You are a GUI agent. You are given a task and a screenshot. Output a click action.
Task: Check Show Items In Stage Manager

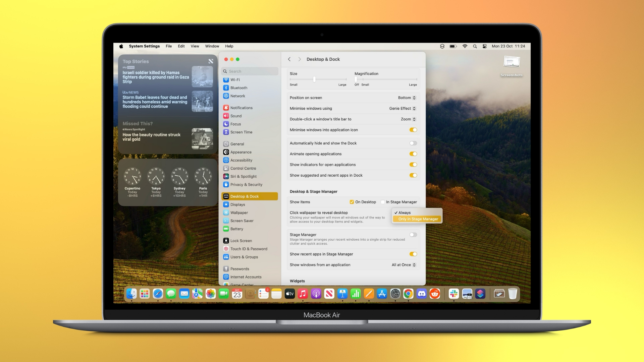(383, 202)
